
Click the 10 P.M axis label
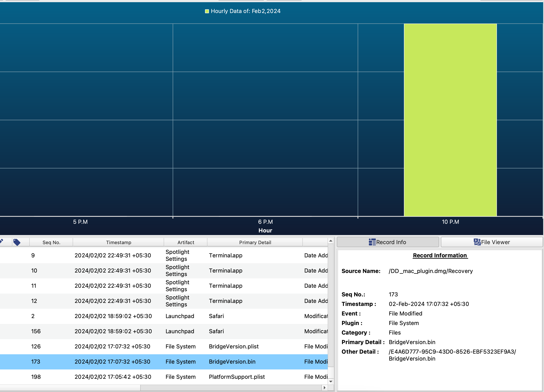coord(450,222)
